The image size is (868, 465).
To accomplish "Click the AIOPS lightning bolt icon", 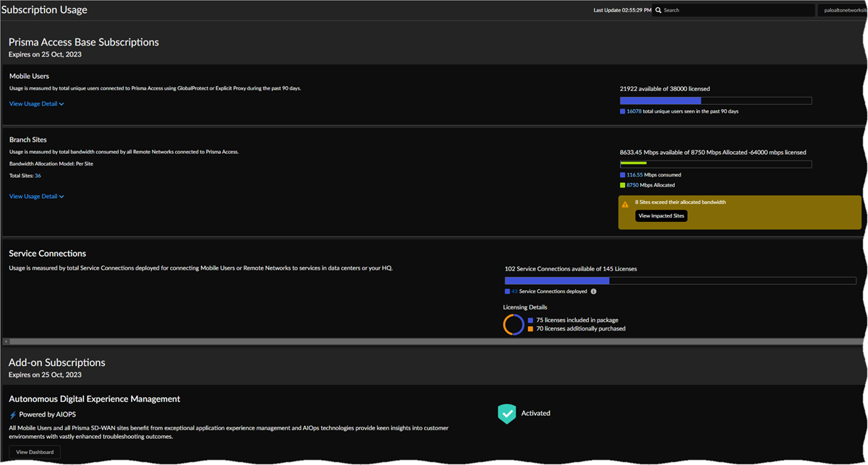I will click(12, 414).
